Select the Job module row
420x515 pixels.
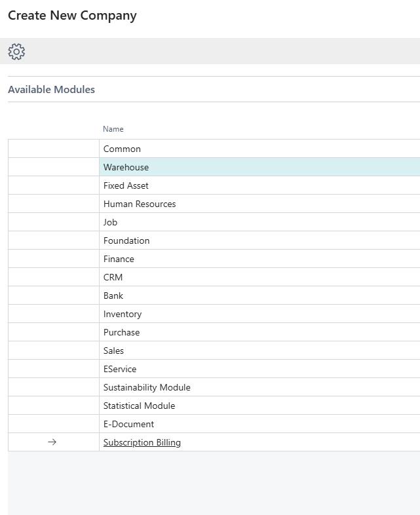pos(110,222)
